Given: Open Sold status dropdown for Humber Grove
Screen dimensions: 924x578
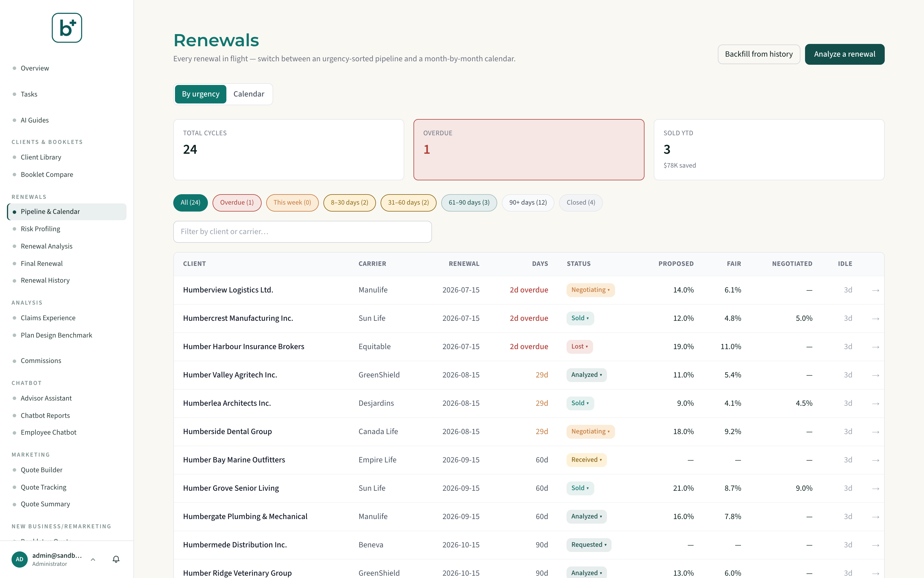Looking at the screenshot, I should (580, 488).
